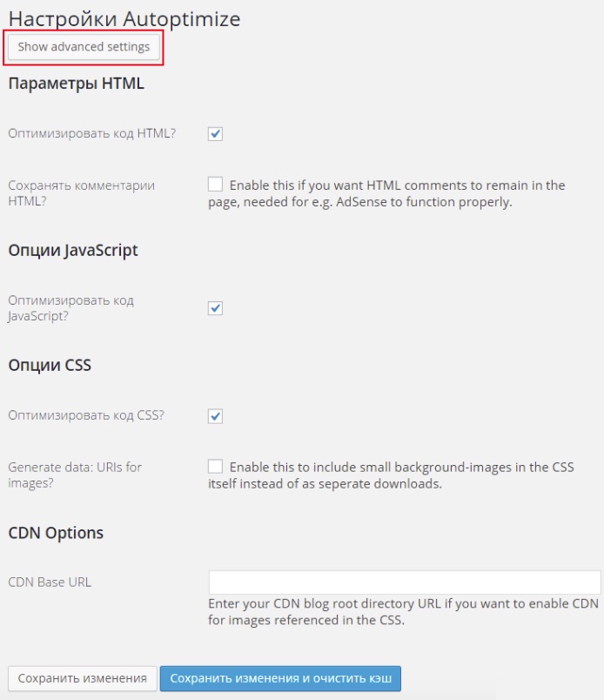Click the Оптимизировать код JavaScript? label text
Image resolution: width=604 pixels, height=700 pixels.
click(71, 308)
